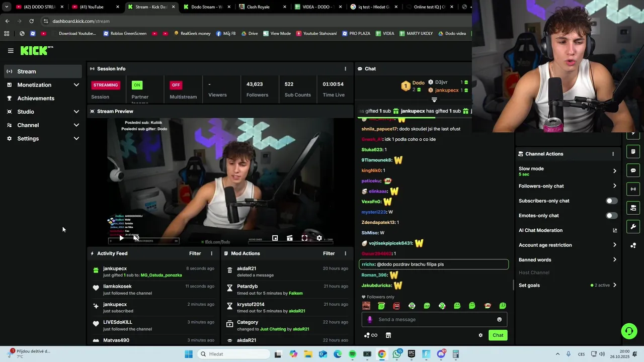This screenshot has height=362, width=644.
Task: Open stream preview player settings gear
Action: click(319, 238)
